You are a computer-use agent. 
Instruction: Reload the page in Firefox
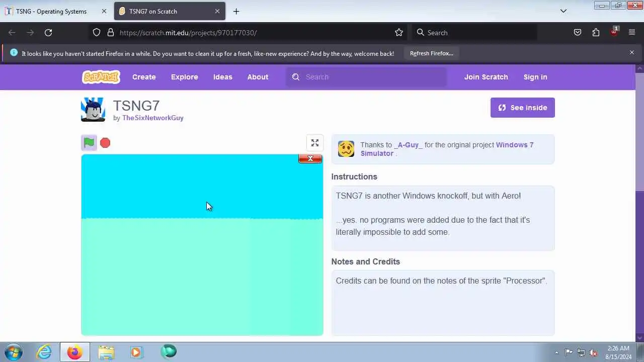48,33
